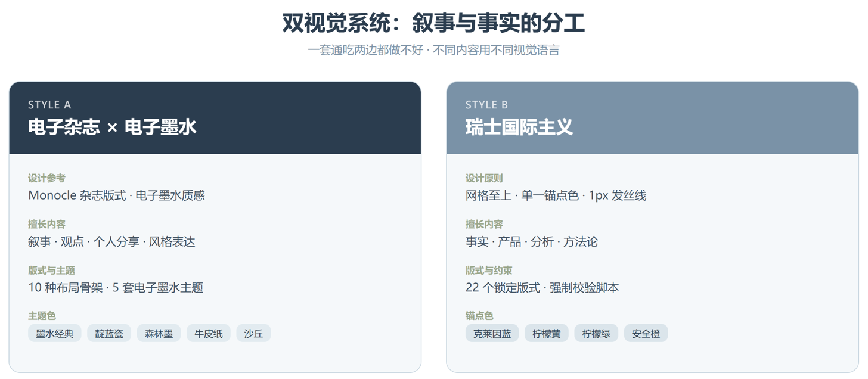868x379 pixels.
Task: Select the 靛蓝瓷 theme tag
Action: [109, 334]
